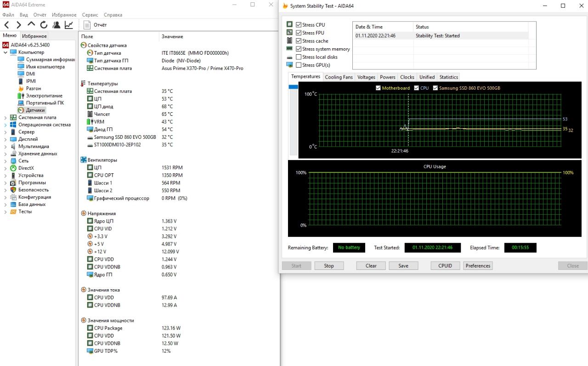Uncheck the Stress system memory checkbox

(x=299, y=49)
